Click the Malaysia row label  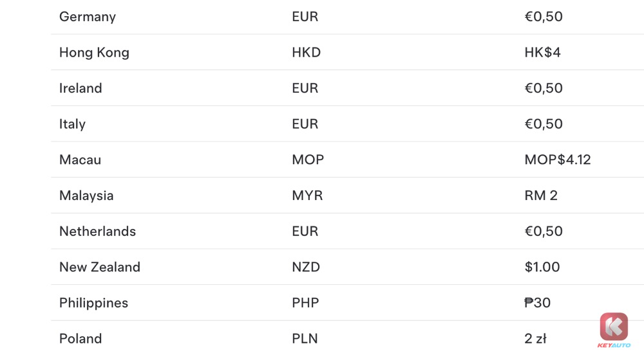coord(86,196)
